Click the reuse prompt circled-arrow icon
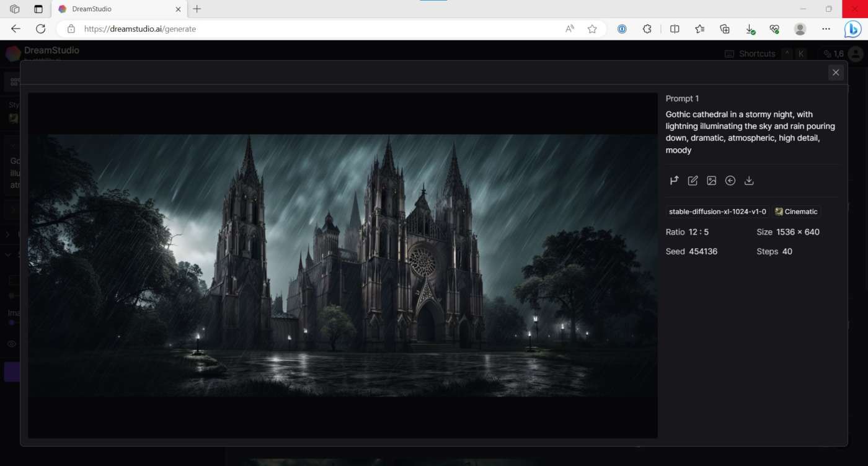868x466 pixels. [x=730, y=181]
